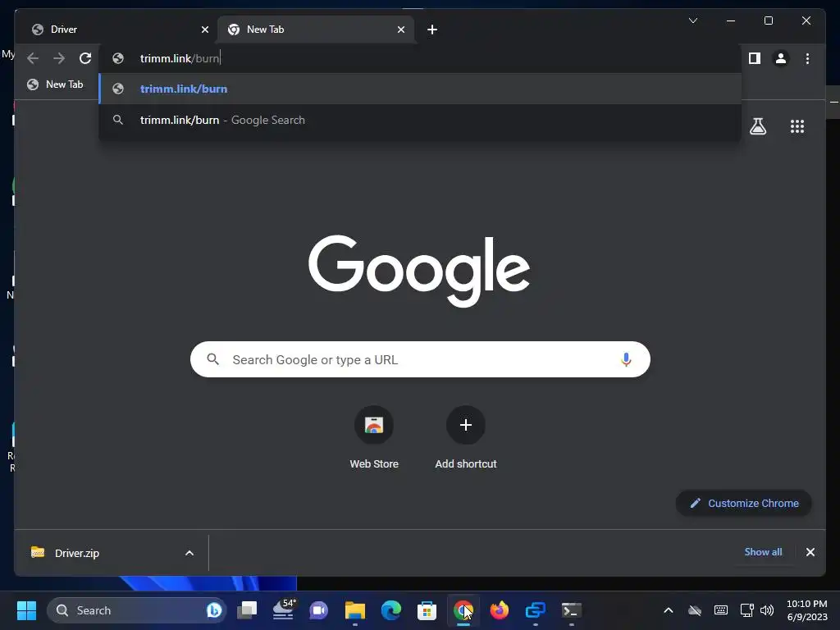Open Task View in taskbar
840x630 pixels.
[x=247, y=610]
